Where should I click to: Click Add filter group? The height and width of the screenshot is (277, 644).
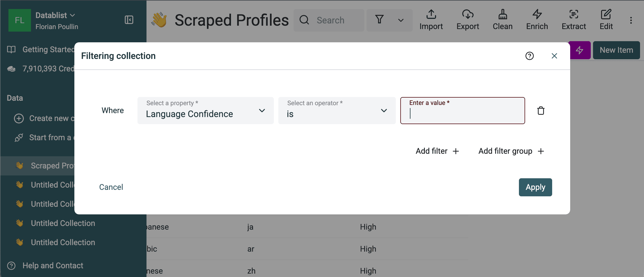(x=511, y=151)
